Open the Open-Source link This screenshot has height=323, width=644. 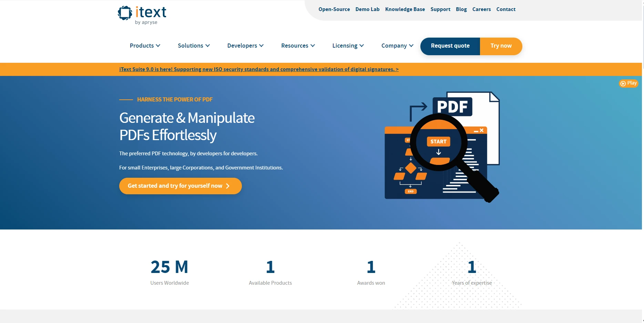(334, 9)
